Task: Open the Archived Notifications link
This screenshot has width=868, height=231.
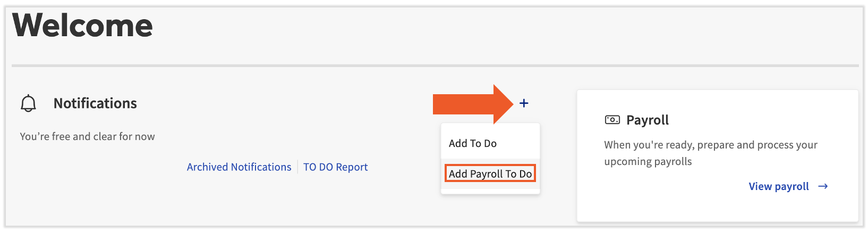Action: coord(239,167)
